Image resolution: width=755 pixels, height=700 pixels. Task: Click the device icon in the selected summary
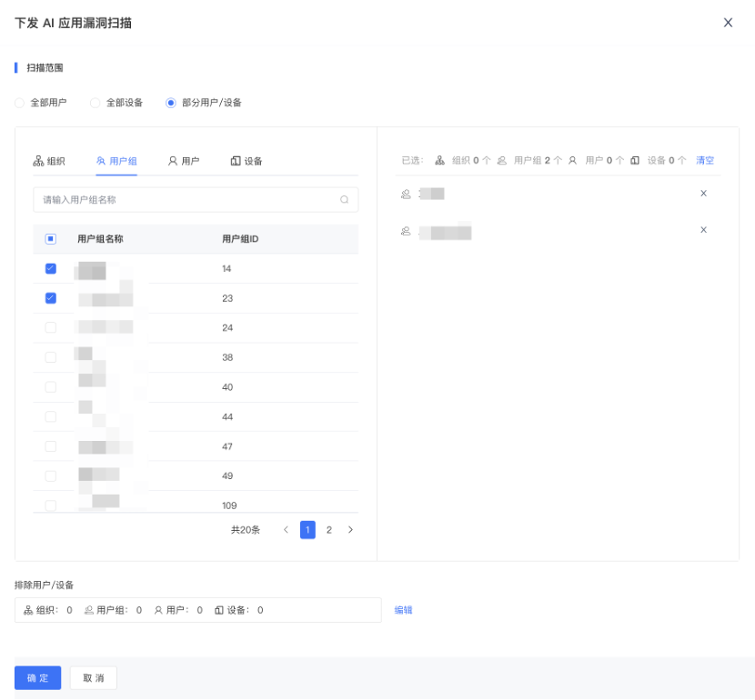tap(635, 161)
